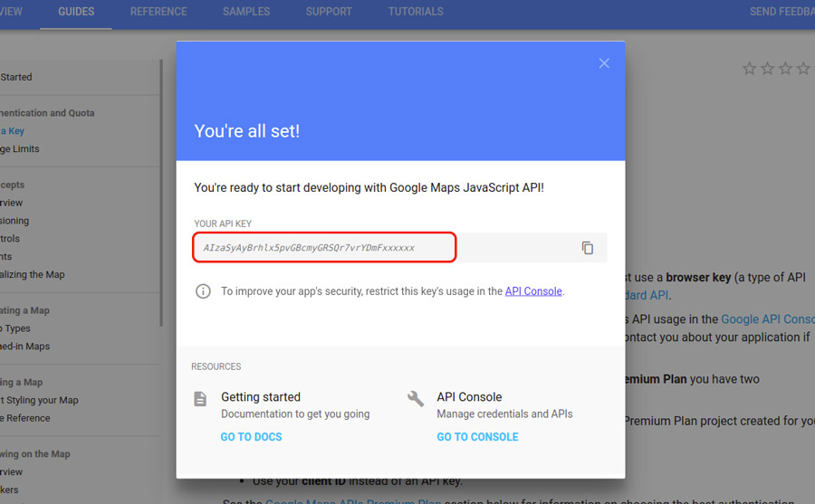The image size is (815, 504).
Task: Rate the page with the first star
Action: [749, 68]
